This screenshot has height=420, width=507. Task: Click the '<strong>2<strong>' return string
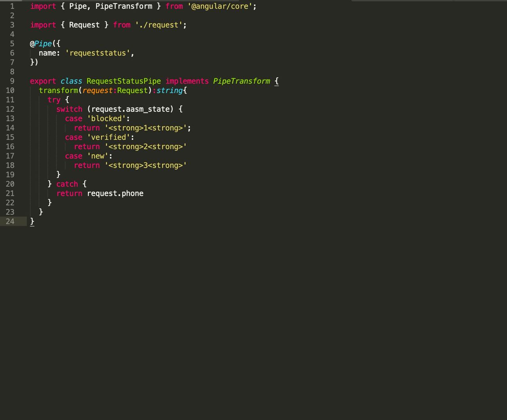coord(145,147)
